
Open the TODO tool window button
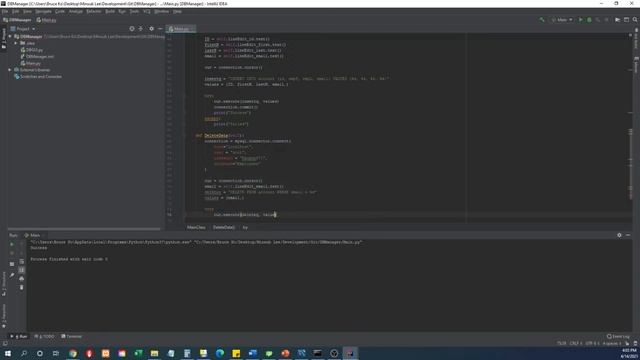coord(44,336)
